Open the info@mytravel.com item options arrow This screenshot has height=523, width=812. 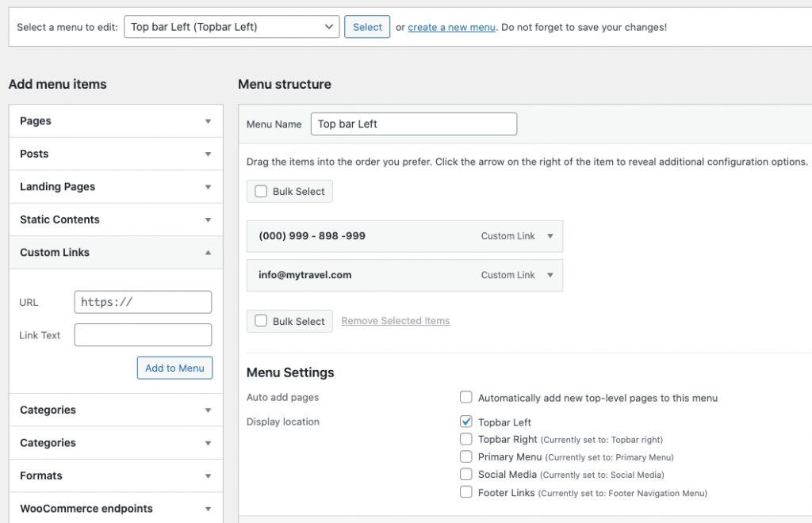tap(550, 275)
